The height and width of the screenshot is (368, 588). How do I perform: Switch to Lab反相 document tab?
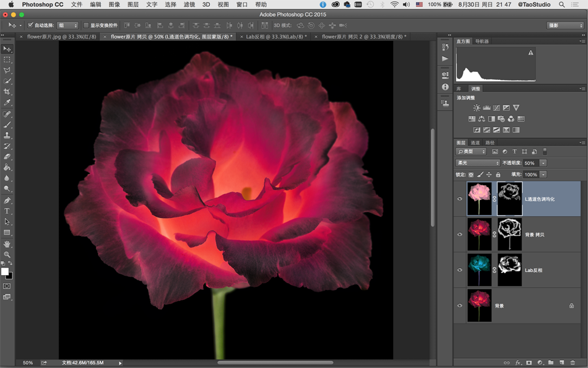tap(276, 37)
